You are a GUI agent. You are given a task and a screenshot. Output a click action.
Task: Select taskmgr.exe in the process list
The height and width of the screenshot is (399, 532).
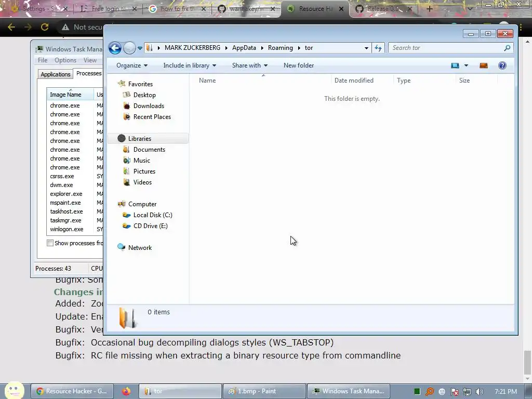coord(66,220)
